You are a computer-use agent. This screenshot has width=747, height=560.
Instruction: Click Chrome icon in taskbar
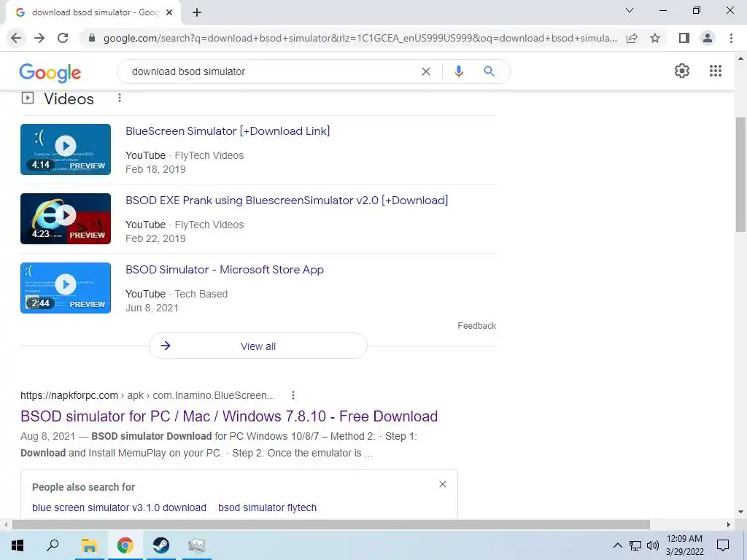click(125, 545)
